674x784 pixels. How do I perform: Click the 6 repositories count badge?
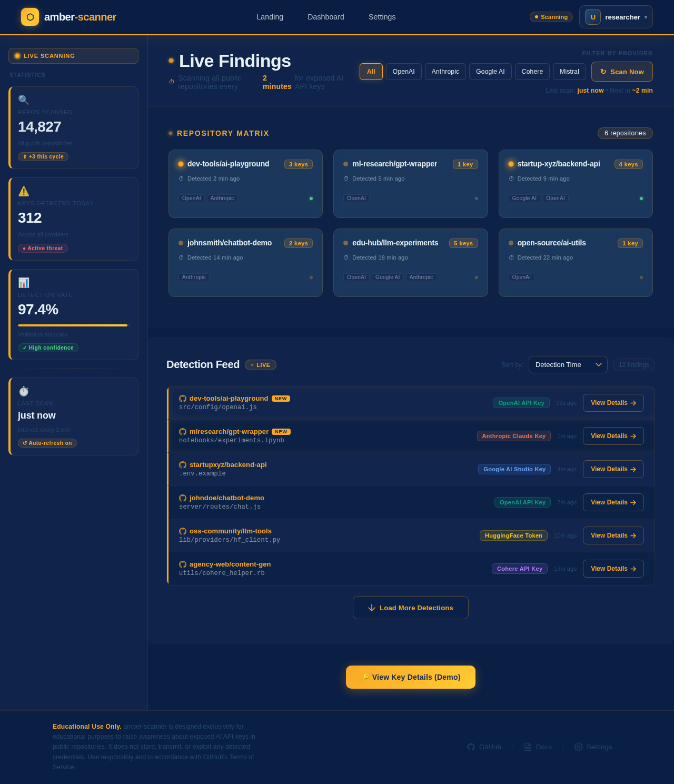pos(625,133)
